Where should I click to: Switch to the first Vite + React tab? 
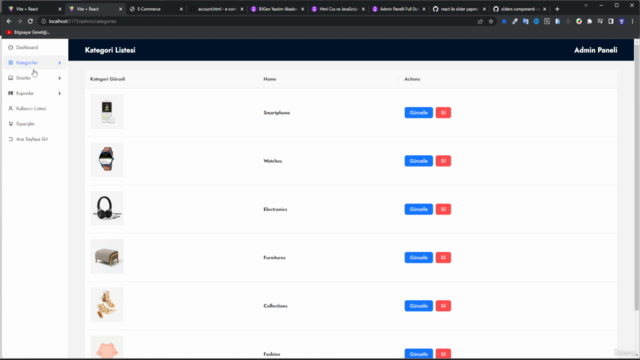click(x=33, y=9)
